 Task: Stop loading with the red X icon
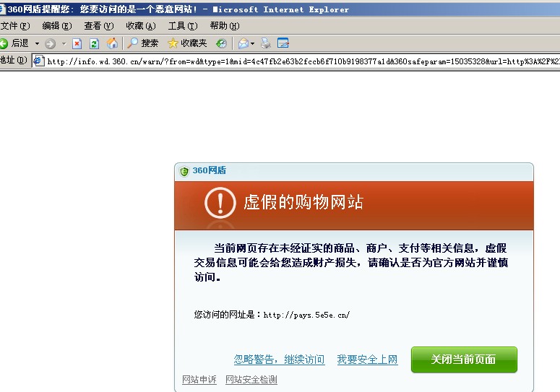pos(77,43)
